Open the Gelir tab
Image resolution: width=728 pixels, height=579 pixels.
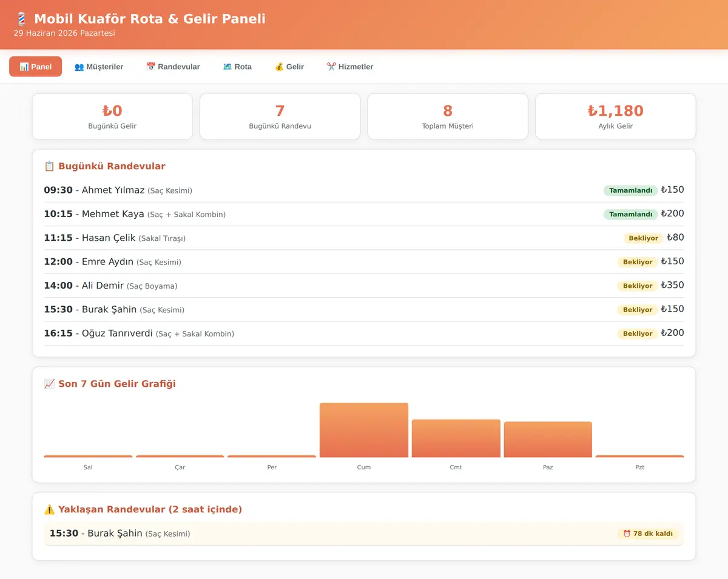pos(289,67)
